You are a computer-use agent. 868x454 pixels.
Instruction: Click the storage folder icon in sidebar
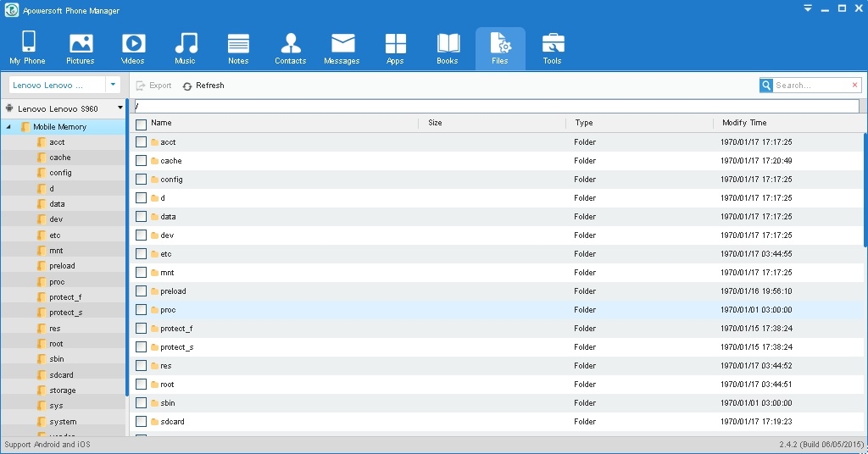(42, 390)
